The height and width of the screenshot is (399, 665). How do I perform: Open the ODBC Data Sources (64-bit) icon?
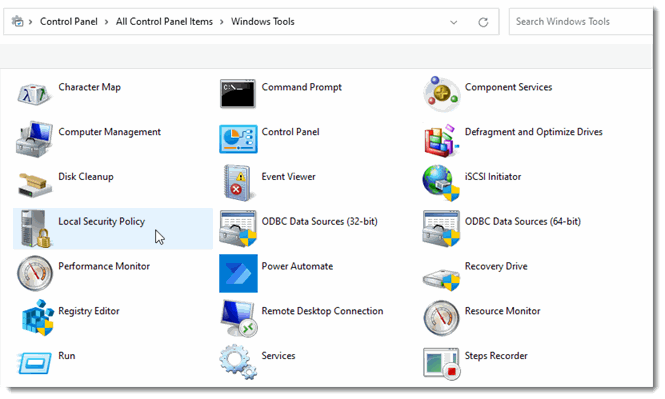point(441,229)
